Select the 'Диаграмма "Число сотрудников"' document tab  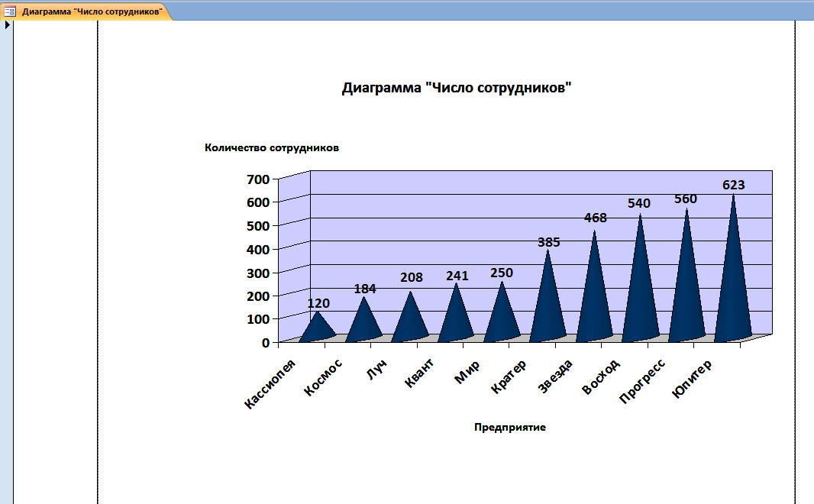click(x=86, y=11)
